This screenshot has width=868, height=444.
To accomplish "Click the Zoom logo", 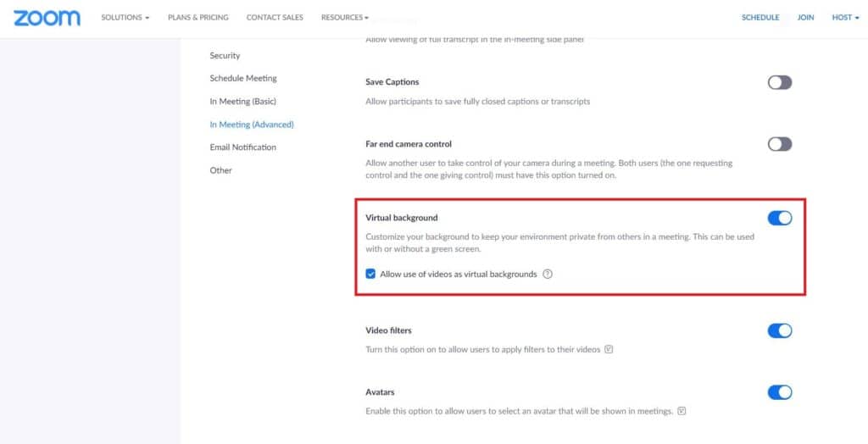I will 47,18.
